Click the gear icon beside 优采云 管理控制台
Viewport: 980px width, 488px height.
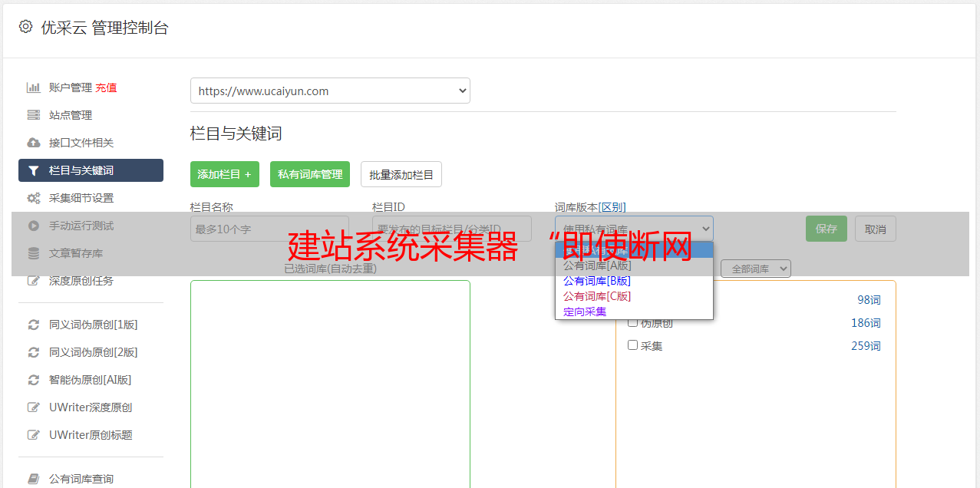click(25, 27)
